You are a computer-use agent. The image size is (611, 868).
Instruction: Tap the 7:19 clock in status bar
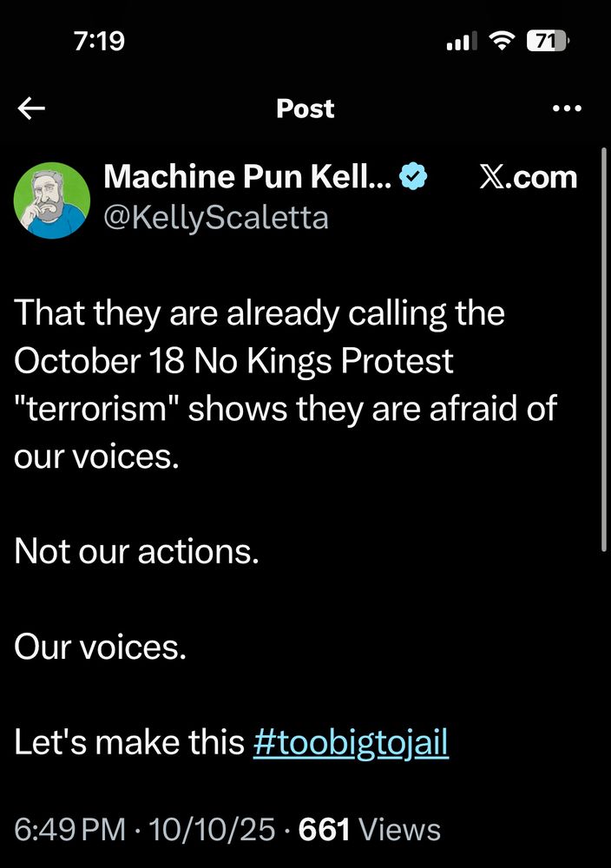pos(100,41)
